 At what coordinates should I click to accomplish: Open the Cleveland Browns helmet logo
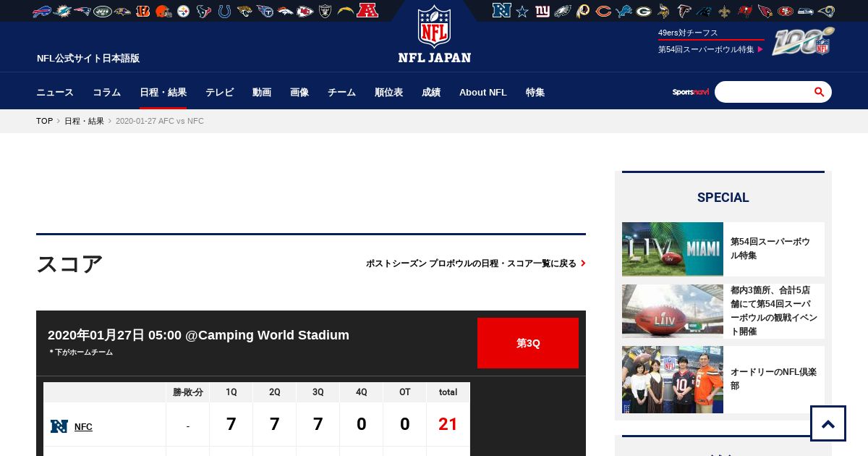tap(163, 11)
